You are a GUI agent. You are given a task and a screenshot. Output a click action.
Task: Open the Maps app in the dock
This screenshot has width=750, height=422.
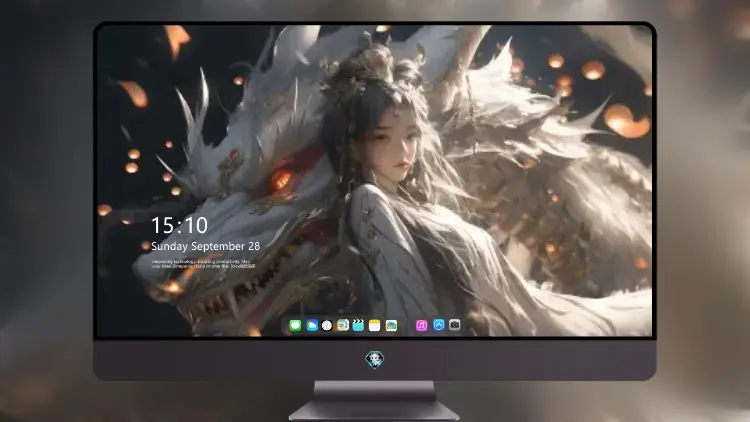tap(342, 325)
